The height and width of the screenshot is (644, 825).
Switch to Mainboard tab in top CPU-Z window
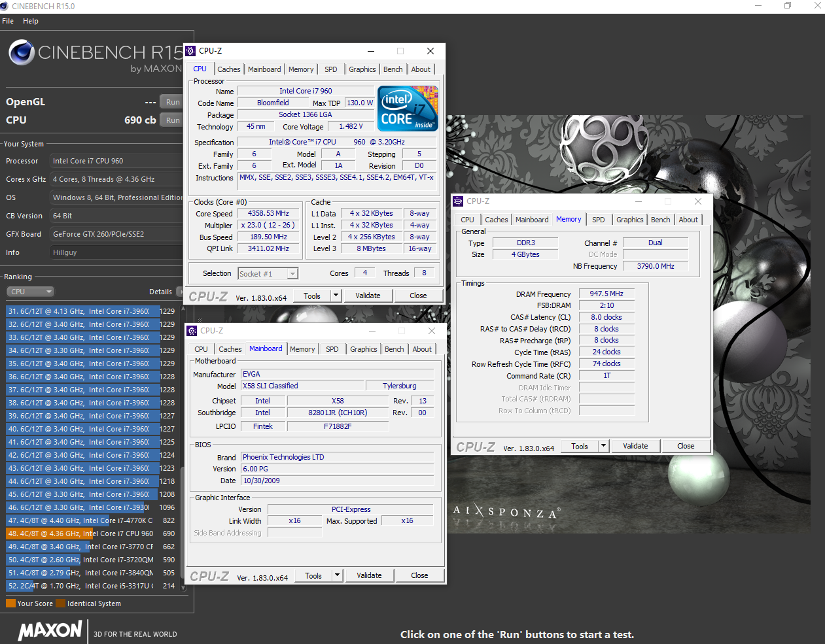point(264,69)
